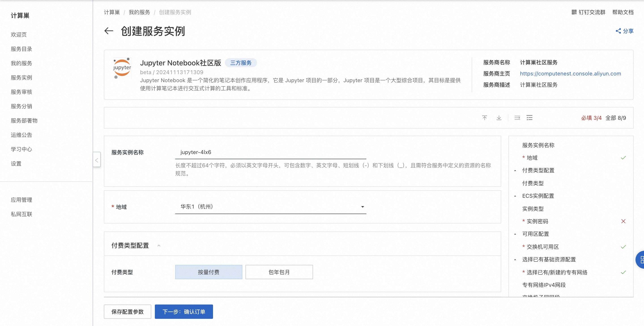Click 计算巢 breadcrumb link
Viewport: 644px width, 326px height.
coord(112,12)
